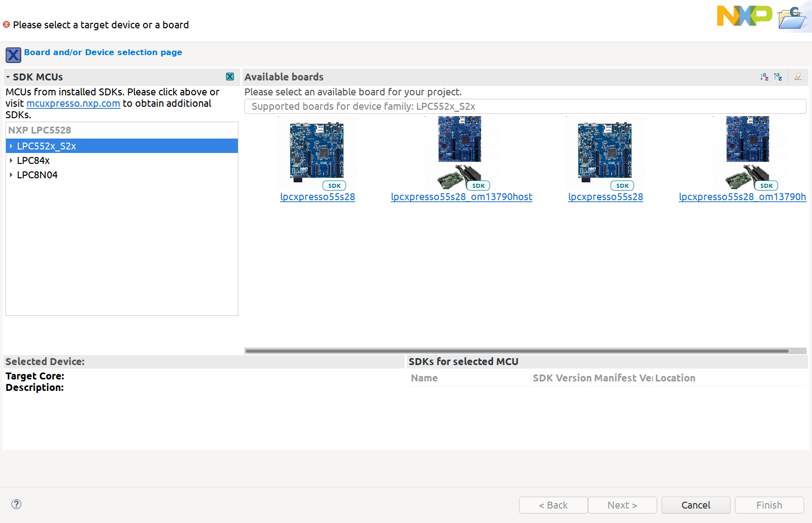Click the X icon in the SDK MCUs header
The width and height of the screenshot is (812, 523).
tap(230, 76)
